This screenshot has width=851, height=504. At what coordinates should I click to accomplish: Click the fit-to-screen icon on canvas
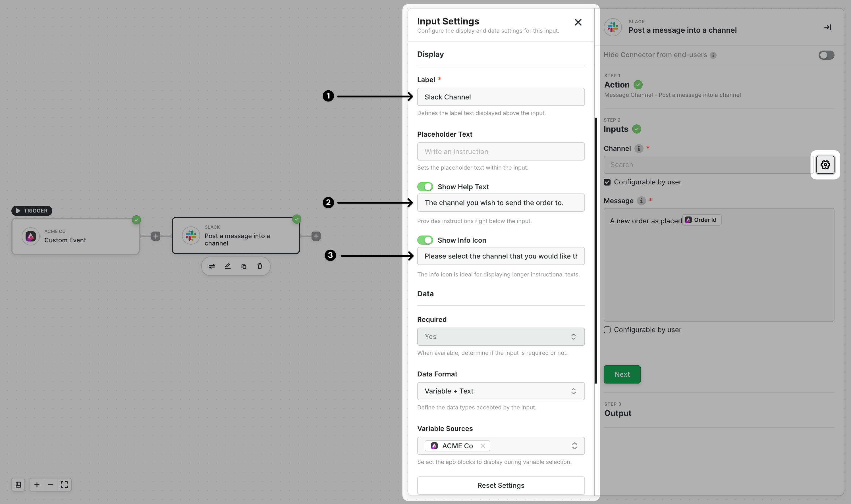[x=64, y=485]
